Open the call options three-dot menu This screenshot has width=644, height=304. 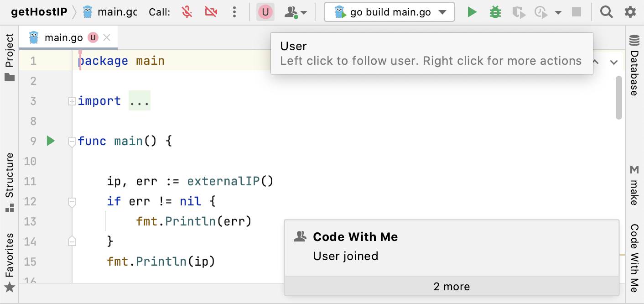[234, 12]
